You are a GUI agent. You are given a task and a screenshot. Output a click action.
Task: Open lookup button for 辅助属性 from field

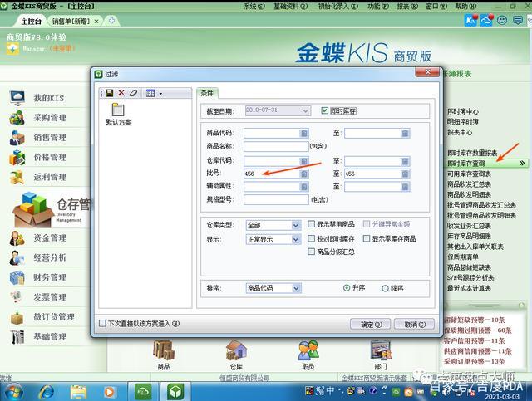click(x=304, y=187)
